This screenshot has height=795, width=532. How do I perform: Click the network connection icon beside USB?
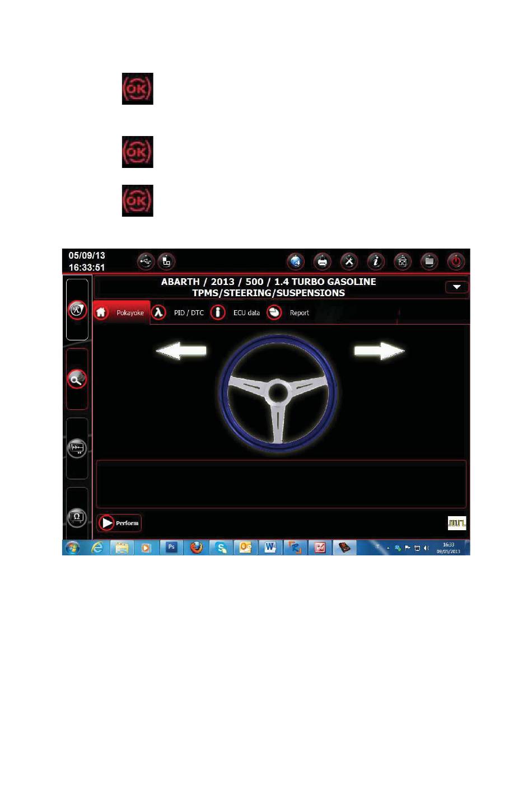[167, 261]
